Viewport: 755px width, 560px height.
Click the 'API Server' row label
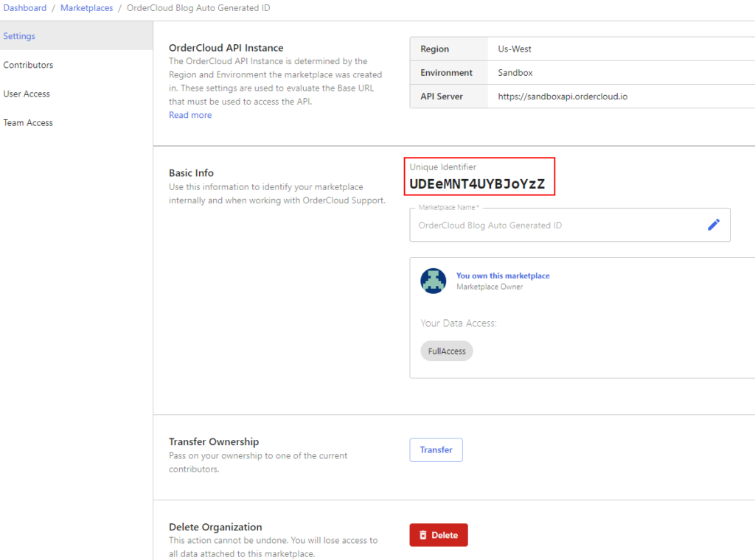442,97
